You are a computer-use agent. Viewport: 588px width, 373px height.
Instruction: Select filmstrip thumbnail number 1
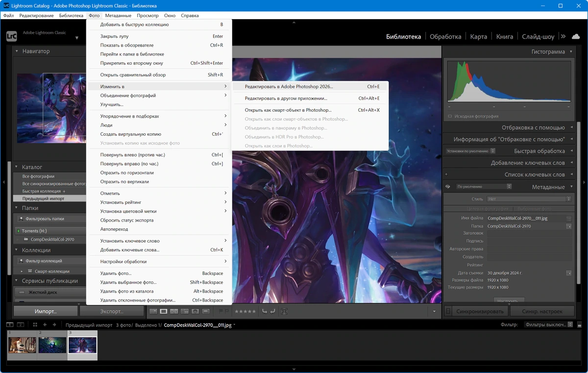point(22,345)
